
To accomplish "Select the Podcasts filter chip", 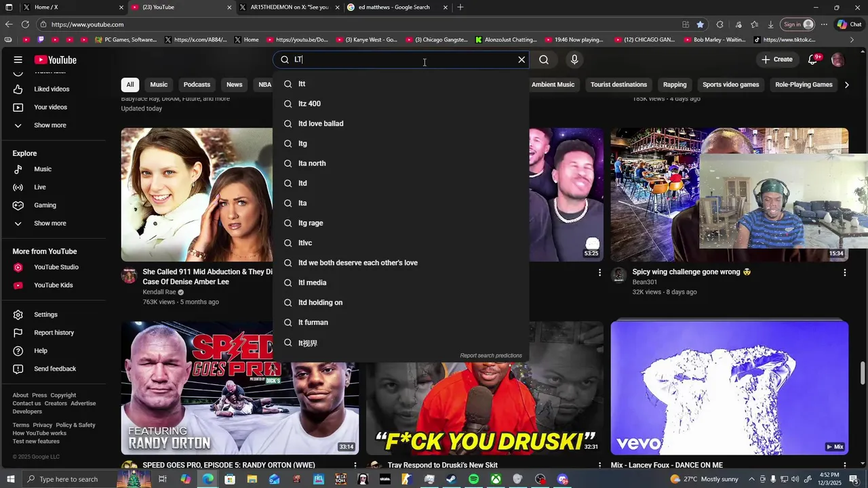I will [x=197, y=85].
